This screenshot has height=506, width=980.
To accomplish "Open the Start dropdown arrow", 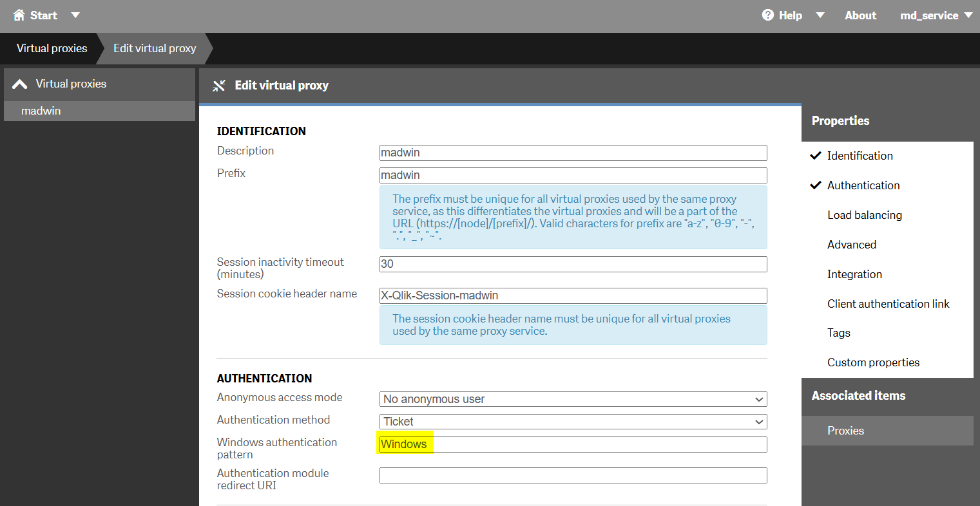I will click(75, 15).
